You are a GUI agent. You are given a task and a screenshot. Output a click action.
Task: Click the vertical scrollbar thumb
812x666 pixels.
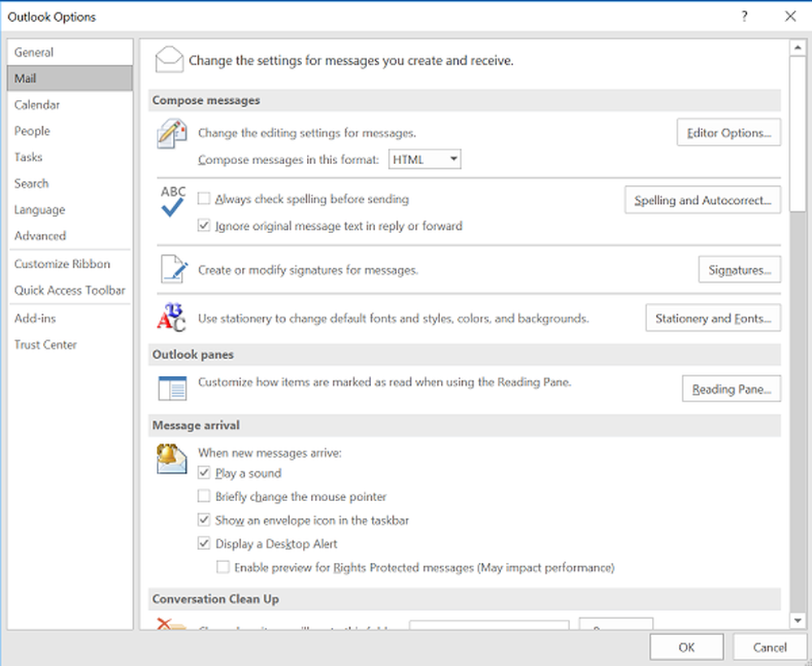click(x=797, y=134)
